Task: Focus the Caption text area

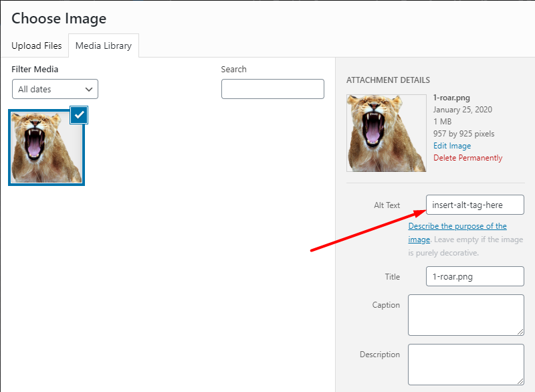Action: tap(466, 315)
